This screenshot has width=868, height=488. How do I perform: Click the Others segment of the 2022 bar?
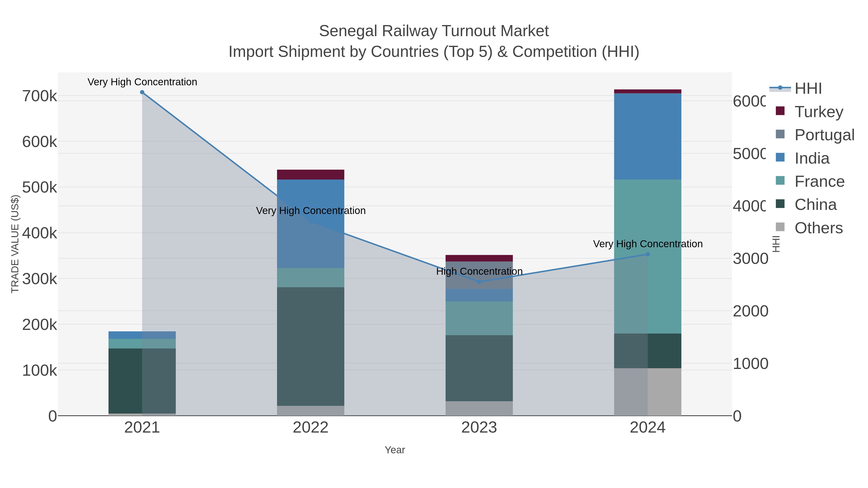(x=311, y=411)
